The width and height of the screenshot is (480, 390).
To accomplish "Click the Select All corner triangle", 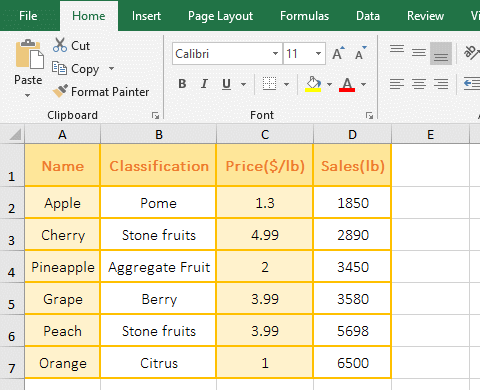I will coord(15,134).
